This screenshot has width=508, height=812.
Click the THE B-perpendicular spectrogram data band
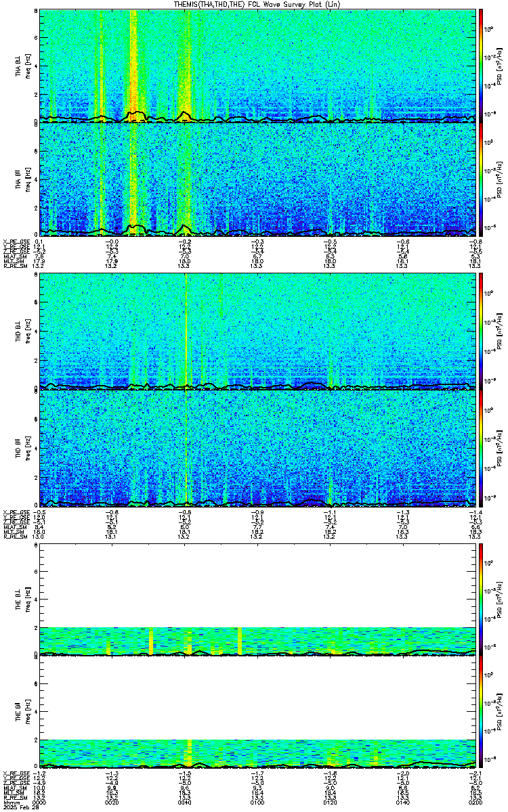(x=257, y=640)
